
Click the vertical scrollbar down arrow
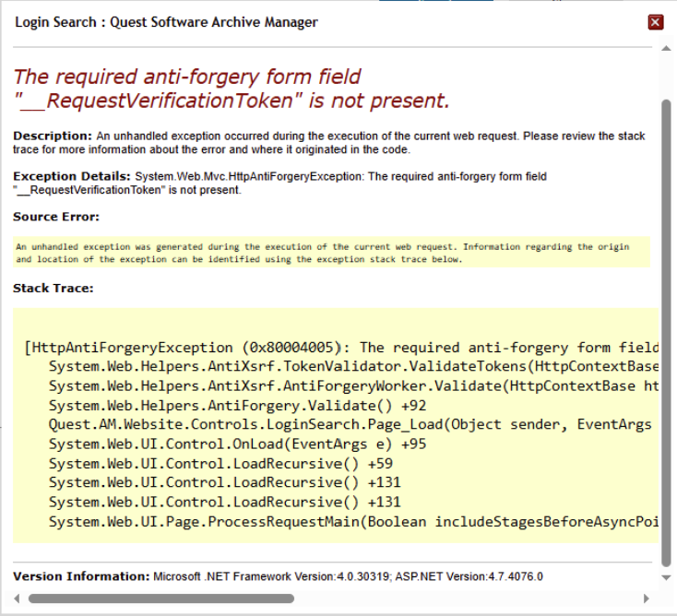click(x=667, y=577)
